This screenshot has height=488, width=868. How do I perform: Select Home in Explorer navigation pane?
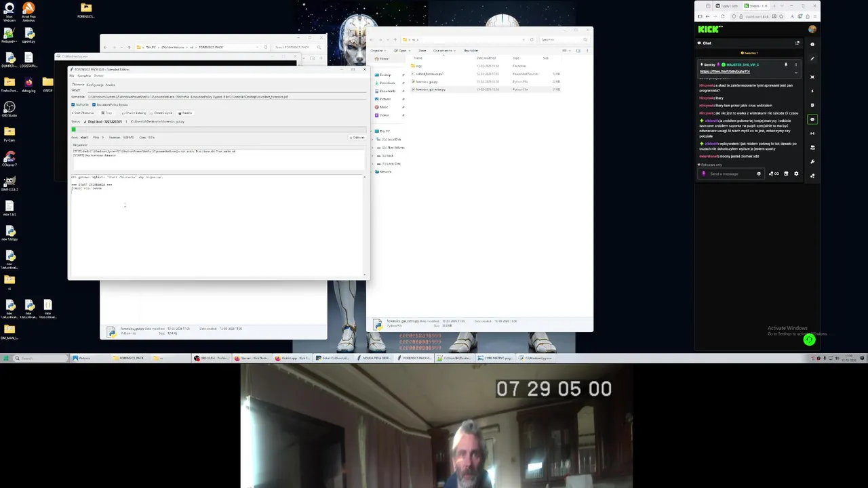click(x=382, y=59)
